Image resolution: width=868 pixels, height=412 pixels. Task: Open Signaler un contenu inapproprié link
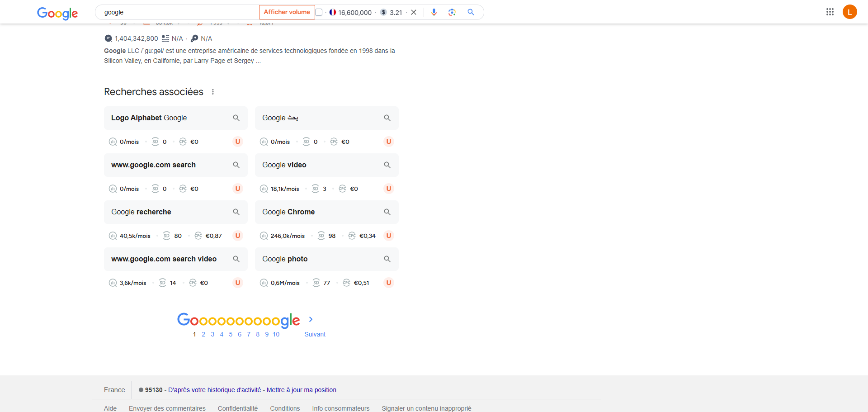(426, 408)
